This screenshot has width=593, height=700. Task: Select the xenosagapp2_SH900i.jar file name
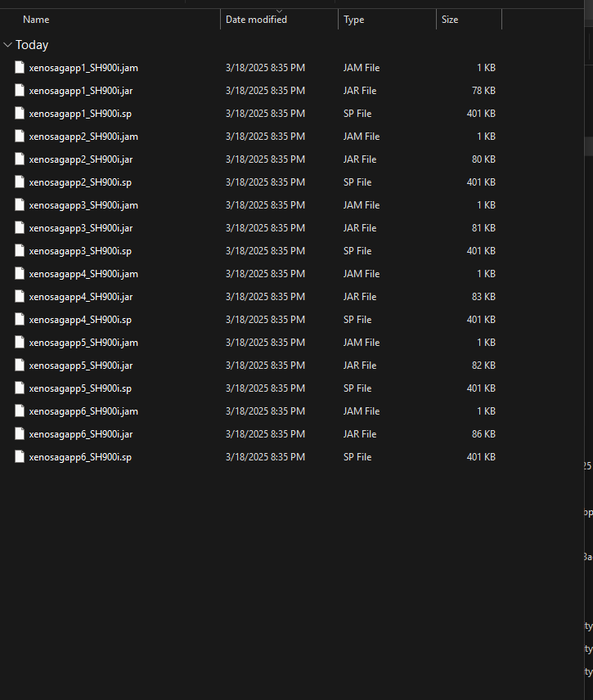[80, 159]
